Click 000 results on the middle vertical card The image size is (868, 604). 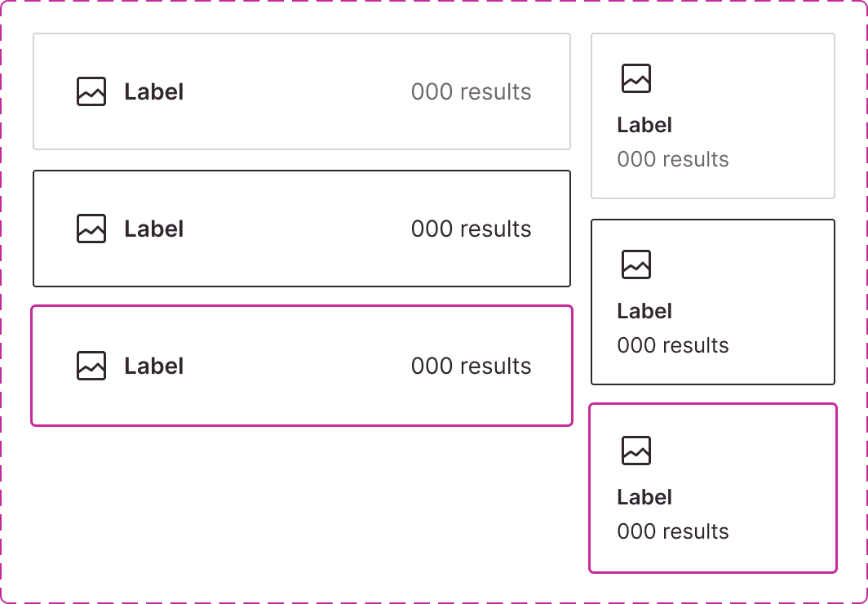click(672, 345)
